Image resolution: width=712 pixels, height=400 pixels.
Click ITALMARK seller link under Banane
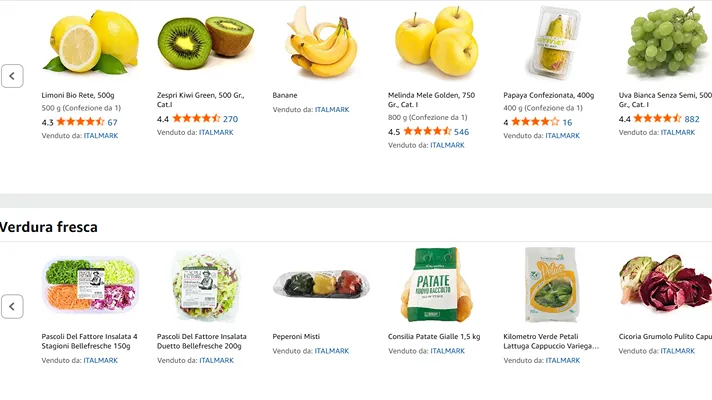pos(332,110)
